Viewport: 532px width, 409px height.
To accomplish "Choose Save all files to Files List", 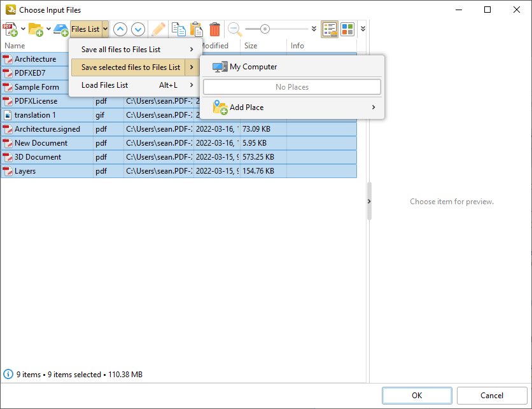I will click(135, 50).
